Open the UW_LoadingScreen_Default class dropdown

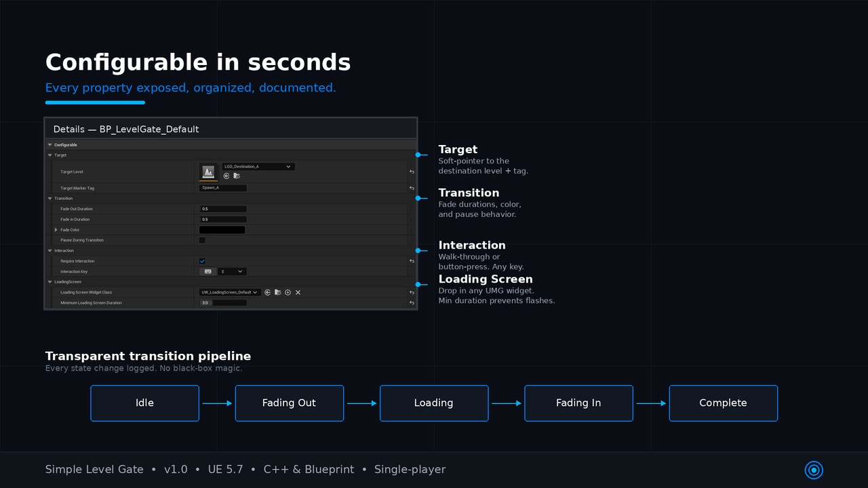pos(230,293)
